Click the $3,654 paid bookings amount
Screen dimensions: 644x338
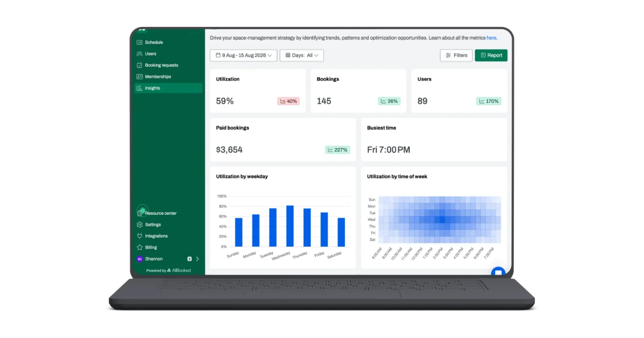click(229, 150)
